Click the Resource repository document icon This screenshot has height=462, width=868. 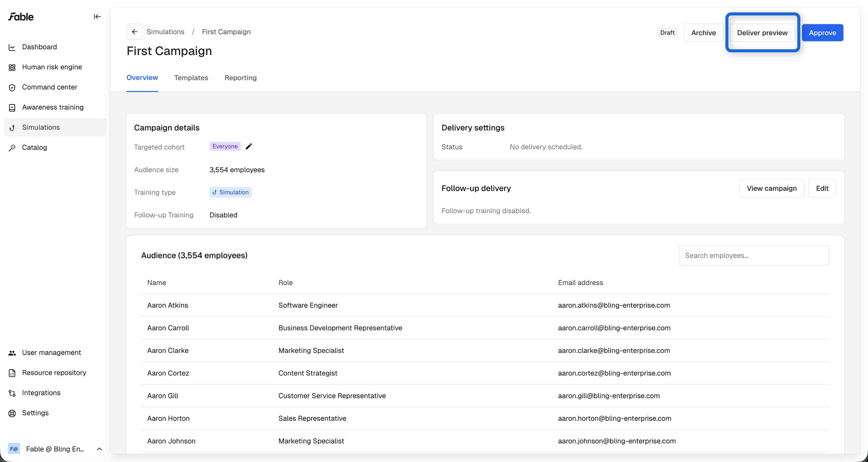12,373
